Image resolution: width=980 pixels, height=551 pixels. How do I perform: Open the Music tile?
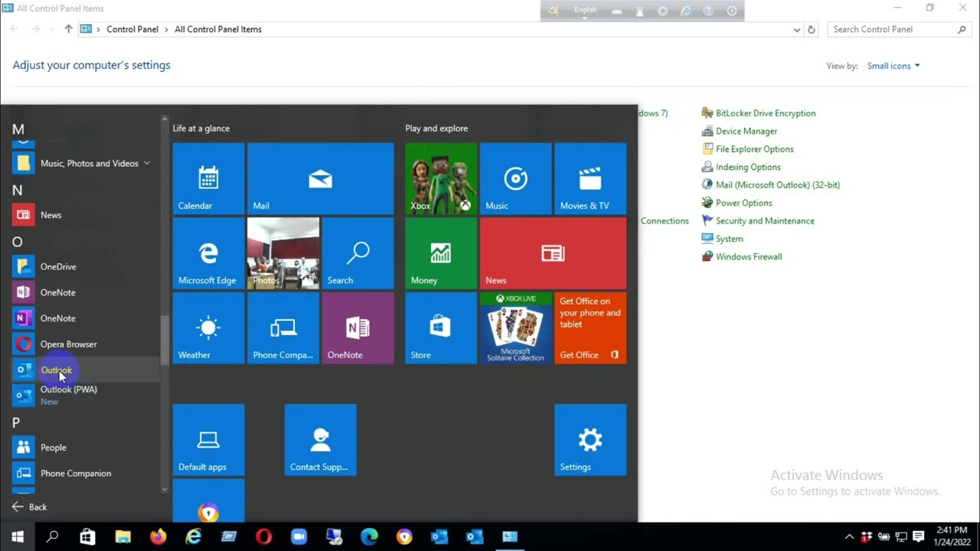point(515,178)
